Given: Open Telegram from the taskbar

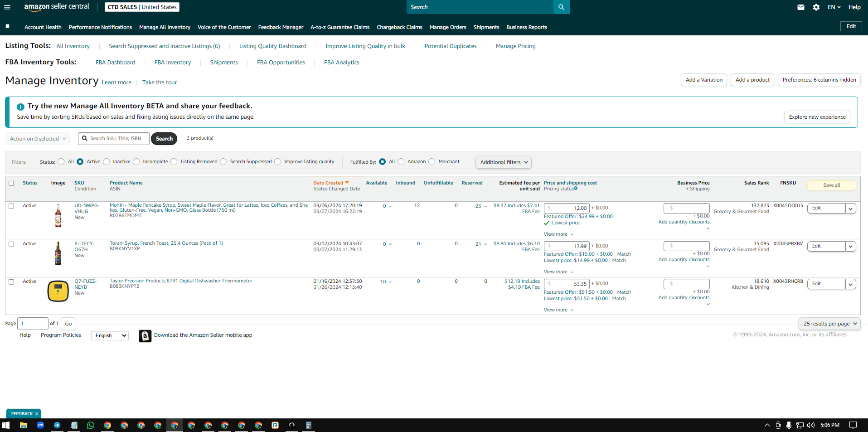Looking at the screenshot, I should (57, 425).
